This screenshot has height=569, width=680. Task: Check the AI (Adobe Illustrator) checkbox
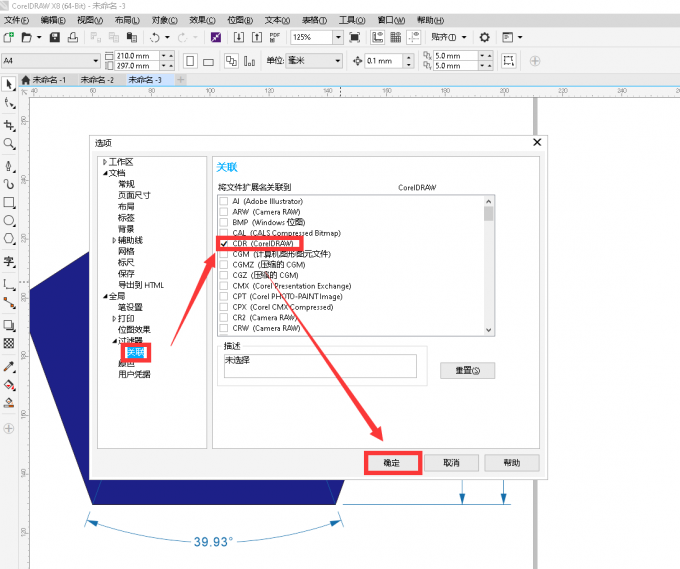pos(224,201)
